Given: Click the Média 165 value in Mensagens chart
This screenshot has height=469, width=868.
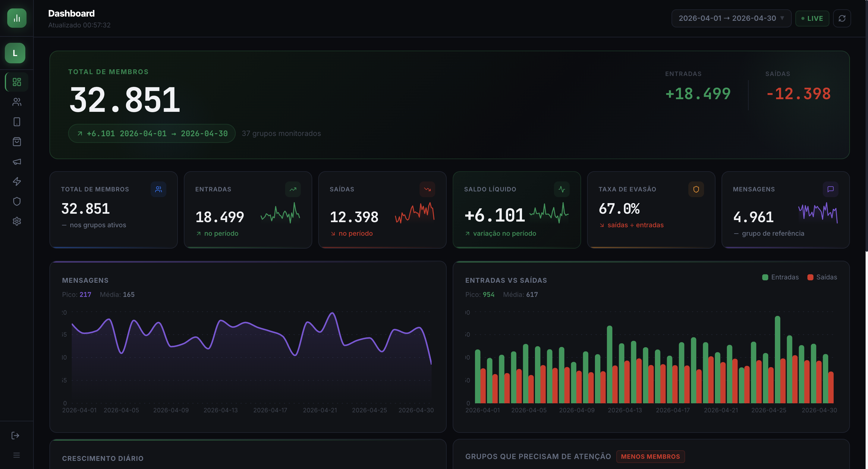Looking at the screenshot, I should click(129, 294).
